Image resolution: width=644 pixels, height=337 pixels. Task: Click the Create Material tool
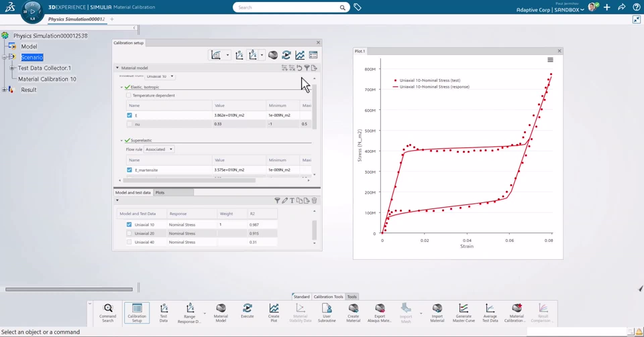[354, 313]
